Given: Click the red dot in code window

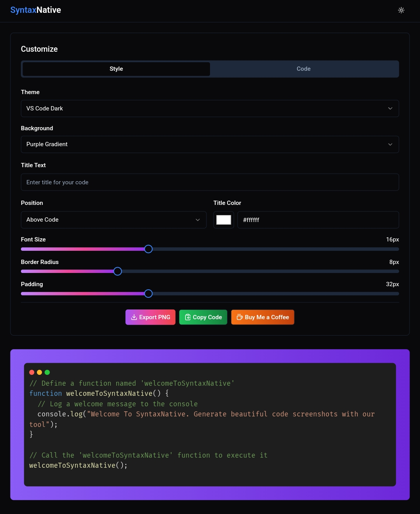Looking at the screenshot, I should pos(32,372).
